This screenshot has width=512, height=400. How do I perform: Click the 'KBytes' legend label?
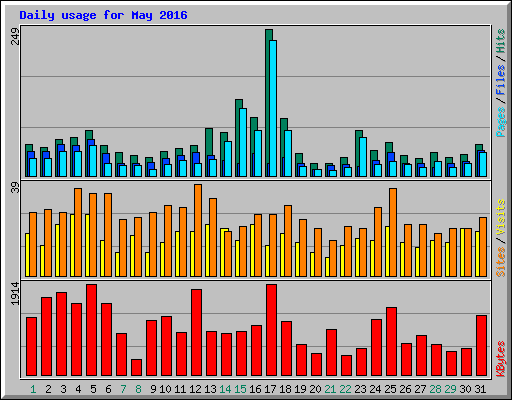[x=501, y=359]
